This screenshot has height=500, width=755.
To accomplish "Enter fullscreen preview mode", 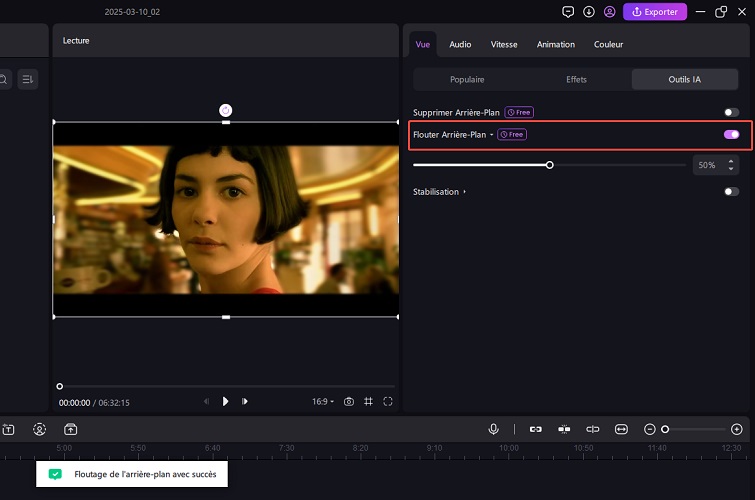I will tap(388, 401).
